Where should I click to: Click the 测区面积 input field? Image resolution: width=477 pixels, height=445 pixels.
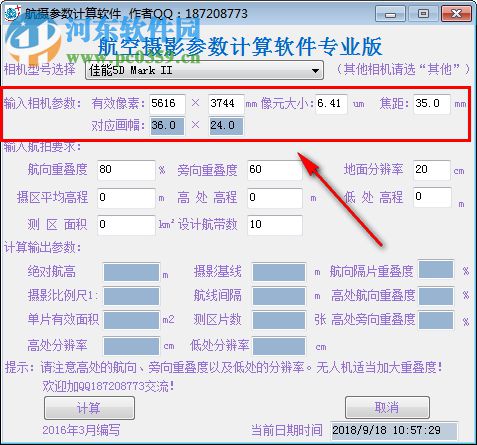[x=126, y=225]
